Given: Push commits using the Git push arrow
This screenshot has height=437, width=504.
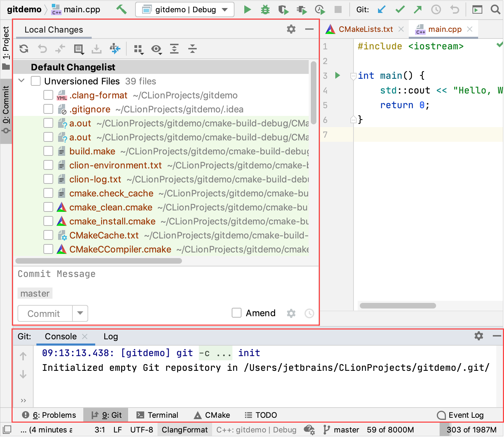Looking at the screenshot, I should tap(417, 9).
